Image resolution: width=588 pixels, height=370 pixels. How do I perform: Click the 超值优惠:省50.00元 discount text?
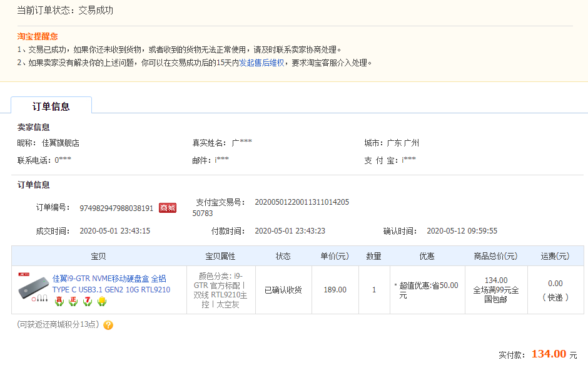click(x=428, y=290)
